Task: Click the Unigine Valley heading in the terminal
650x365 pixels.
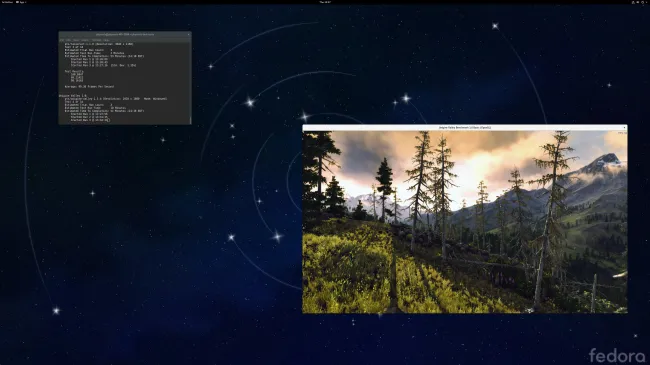Action: pos(73,95)
